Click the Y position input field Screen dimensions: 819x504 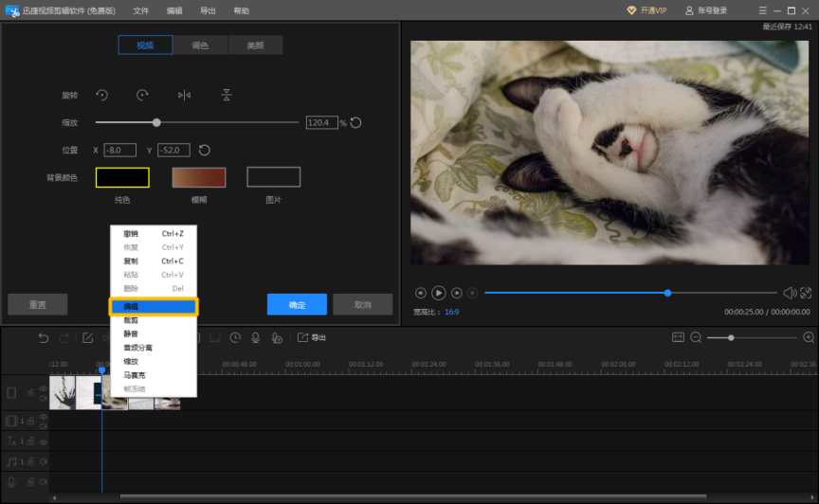click(x=173, y=150)
